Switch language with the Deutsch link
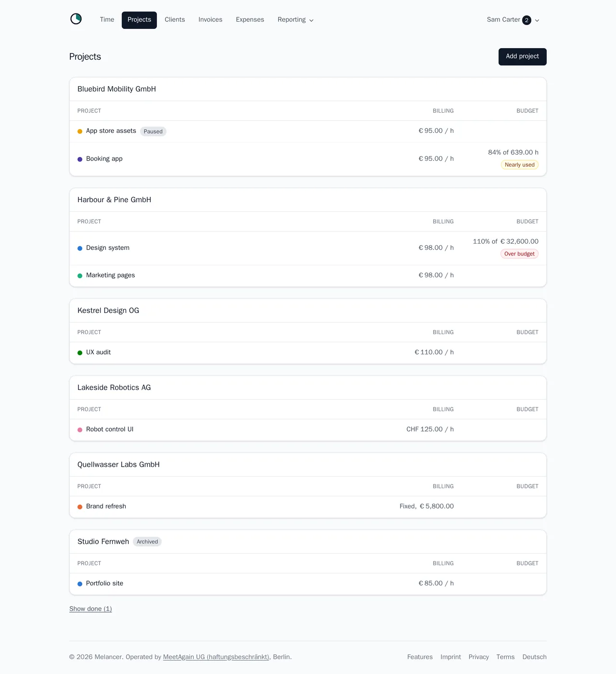616x674 pixels. pyautogui.click(x=534, y=657)
